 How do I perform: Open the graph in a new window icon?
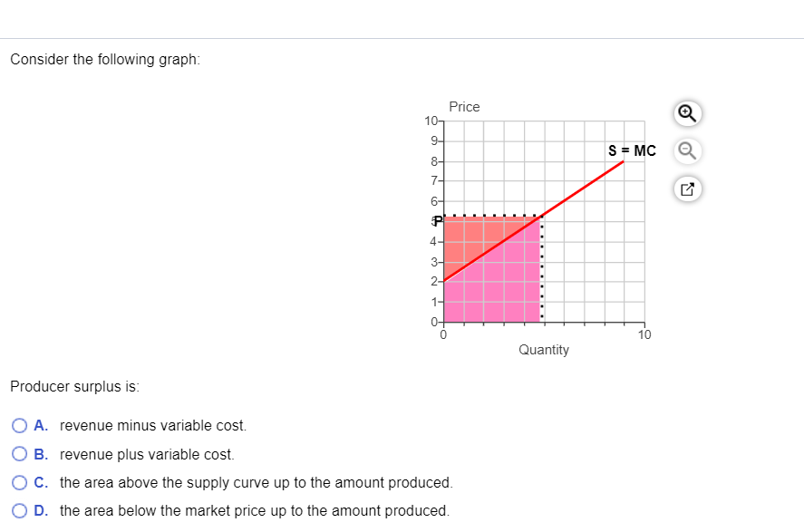click(686, 189)
